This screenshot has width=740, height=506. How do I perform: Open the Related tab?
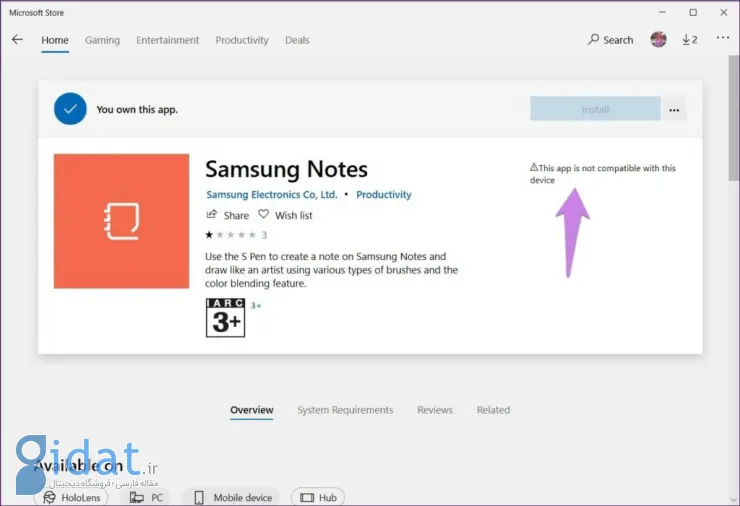pyautogui.click(x=493, y=410)
